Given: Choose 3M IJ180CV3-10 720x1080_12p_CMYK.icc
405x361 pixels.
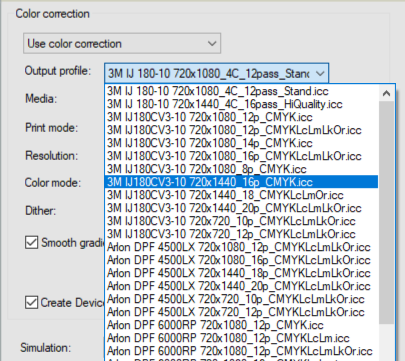Looking at the screenshot, I should tap(242, 117).
